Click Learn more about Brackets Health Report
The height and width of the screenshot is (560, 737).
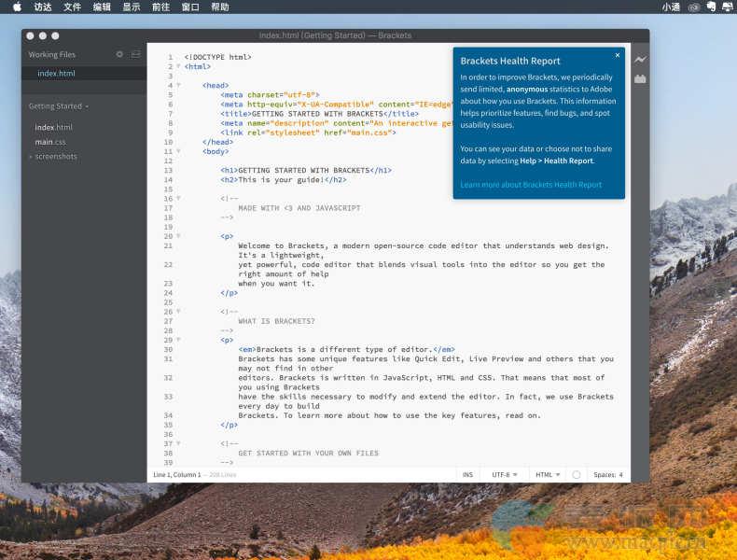click(531, 185)
